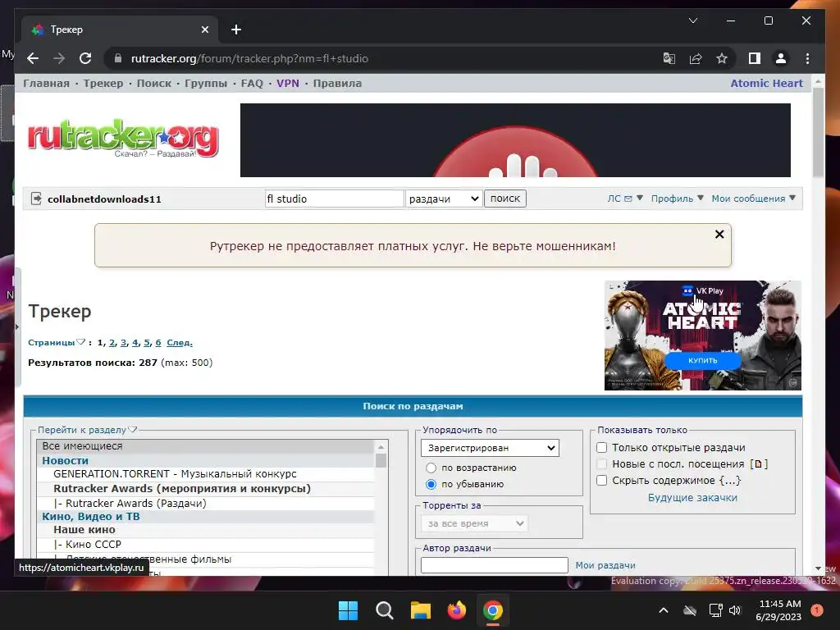The height and width of the screenshot is (630, 840).
Task: Select the по убыванию radio button
Action: pyautogui.click(x=431, y=484)
